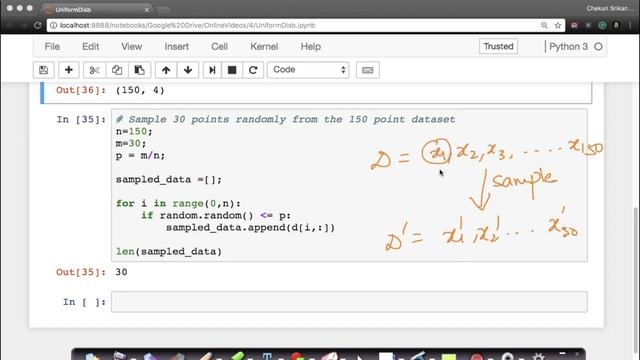Cut selected cells with scissors icon
Screen dimensions: 640x360
click(94, 70)
